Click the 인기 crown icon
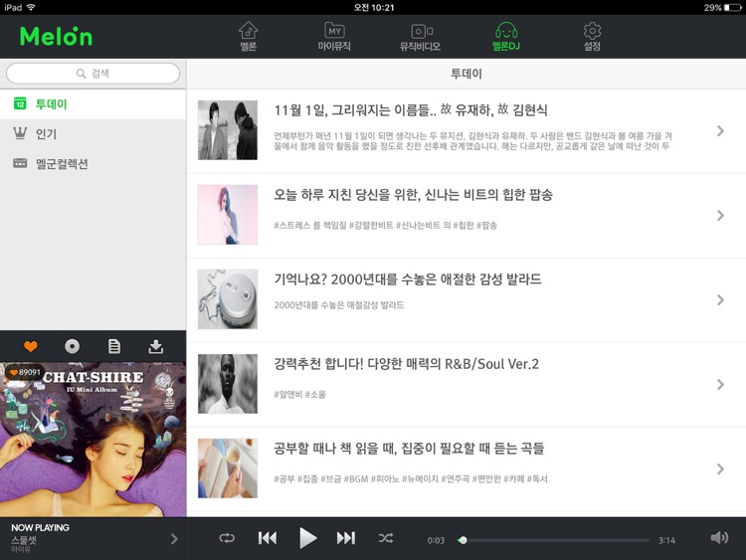 tap(20, 133)
